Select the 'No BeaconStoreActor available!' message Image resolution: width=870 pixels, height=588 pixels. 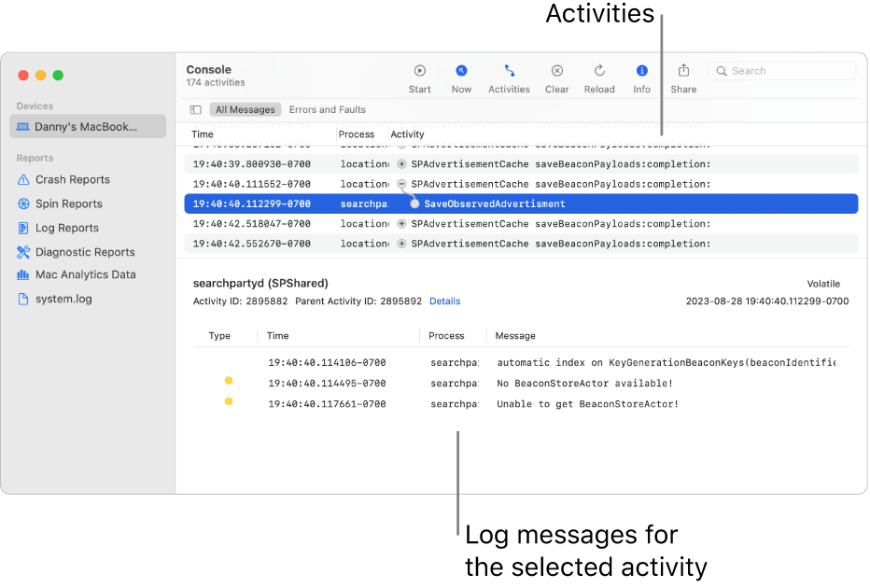coord(521,384)
